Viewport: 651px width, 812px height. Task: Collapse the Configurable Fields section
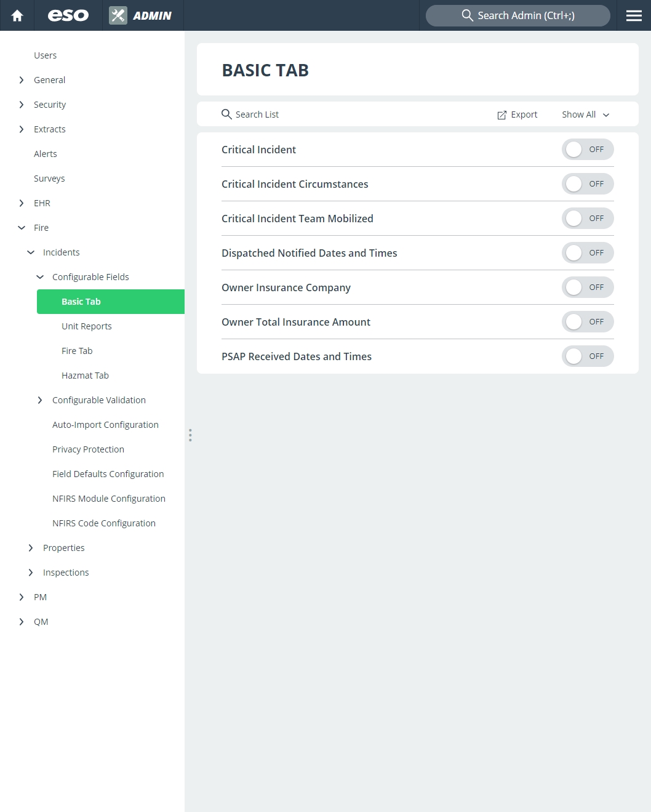[40, 277]
